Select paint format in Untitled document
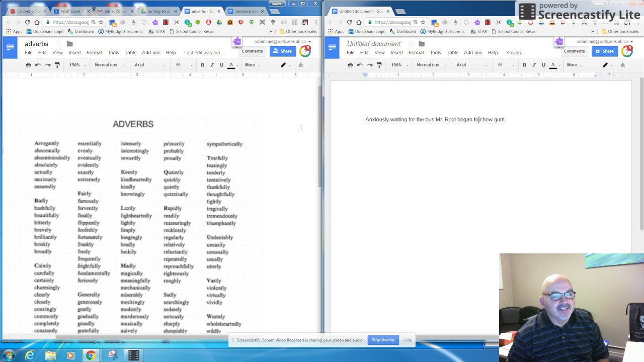This screenshot has width=644, height=362. [x=379, y=65]
